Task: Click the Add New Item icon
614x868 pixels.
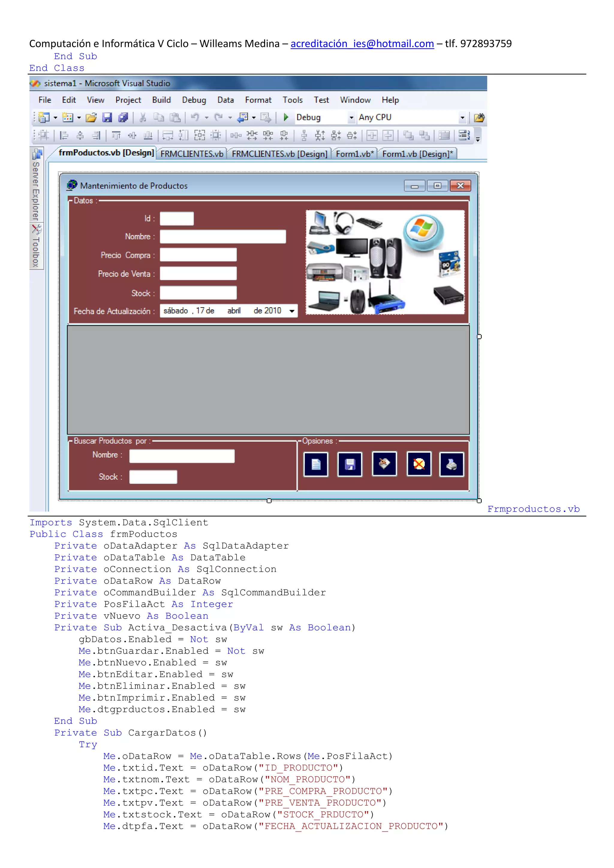Action: pos(68,117)
